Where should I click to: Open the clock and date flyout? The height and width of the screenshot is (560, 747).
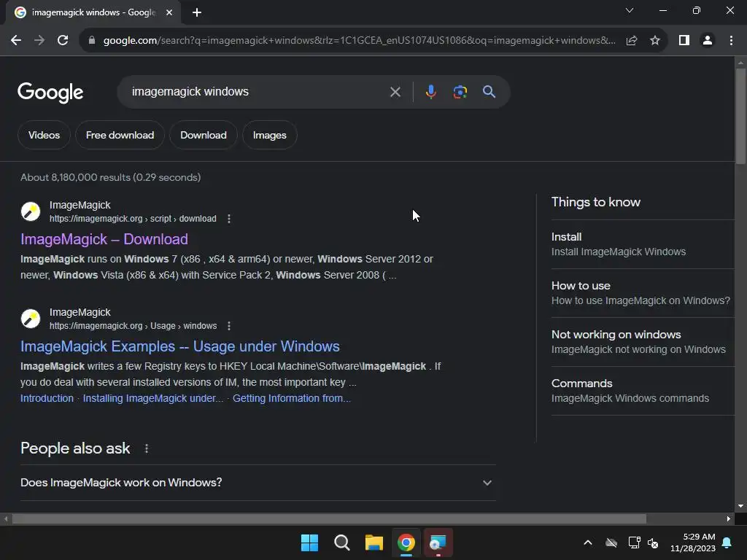click(693, 542)
